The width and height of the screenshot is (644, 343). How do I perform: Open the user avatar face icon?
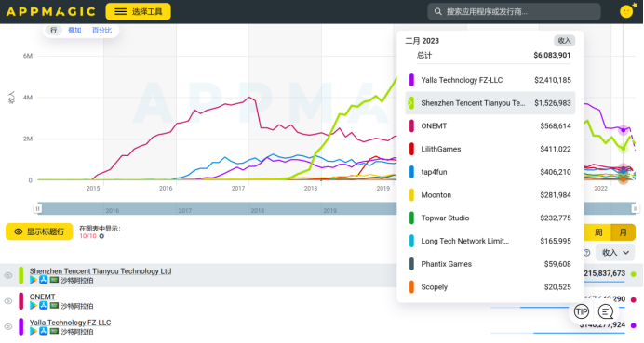pyautogui.click(x=626, y=11)
